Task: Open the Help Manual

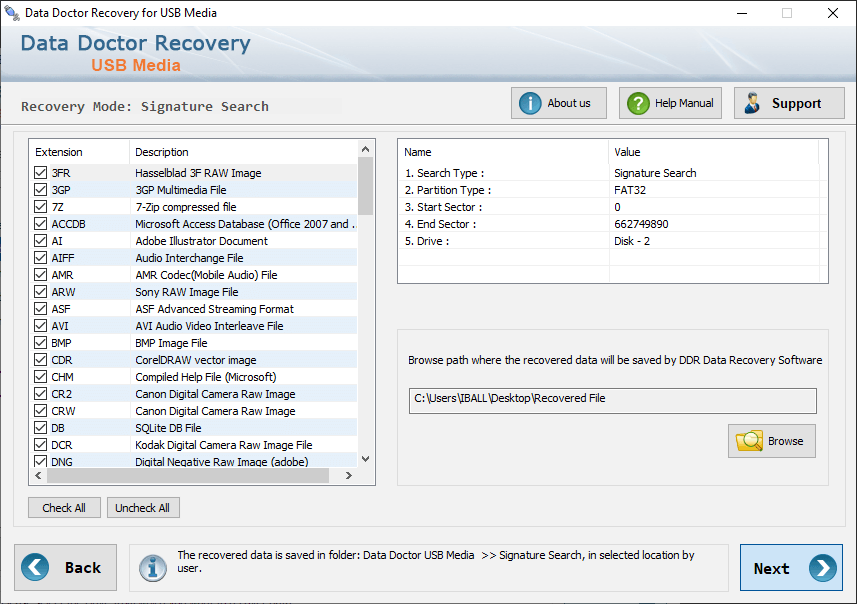Action: click(x=670, y=103)
